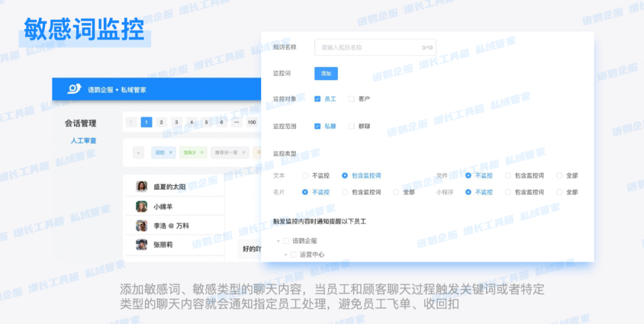
Task: Collapse the 运营中心 tree node arrow
Action: tap(286, 255)
